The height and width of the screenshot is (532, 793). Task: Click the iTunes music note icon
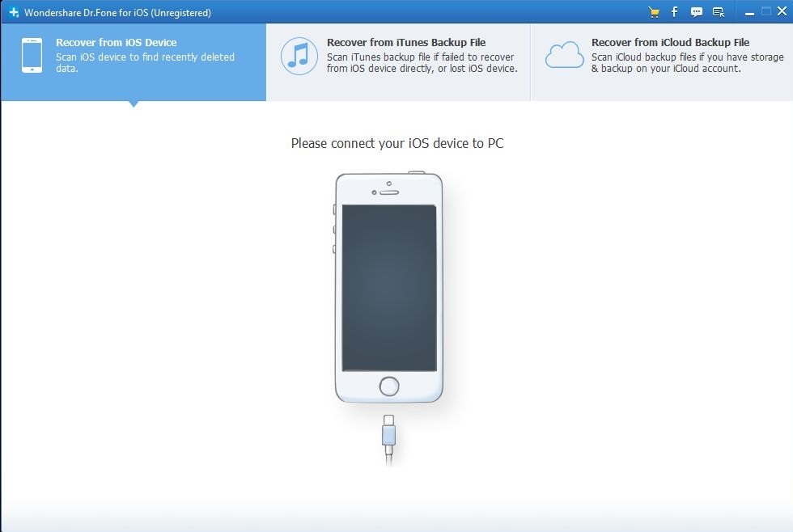pyautogui.click(x=299, y=56)
